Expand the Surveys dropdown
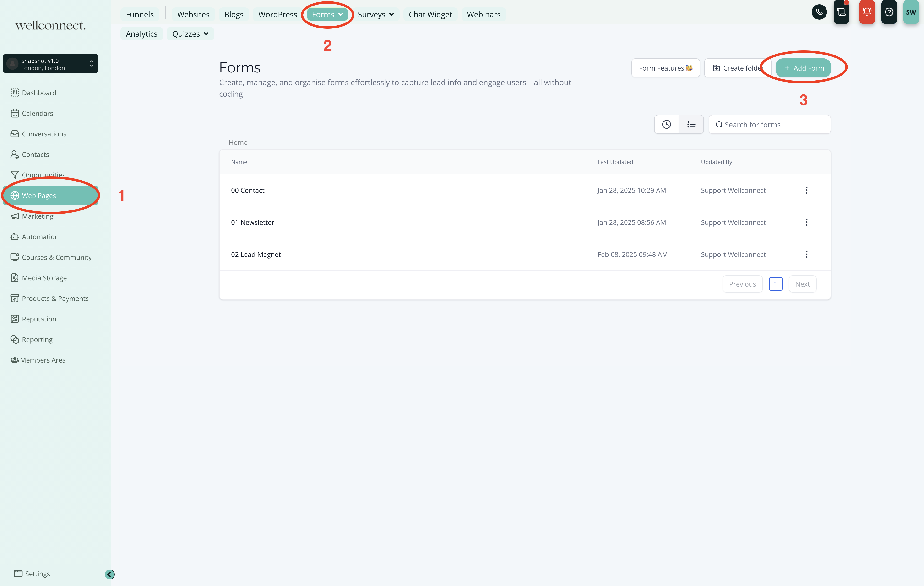This screenshot has height=586, width=924. tap(376, 15)
